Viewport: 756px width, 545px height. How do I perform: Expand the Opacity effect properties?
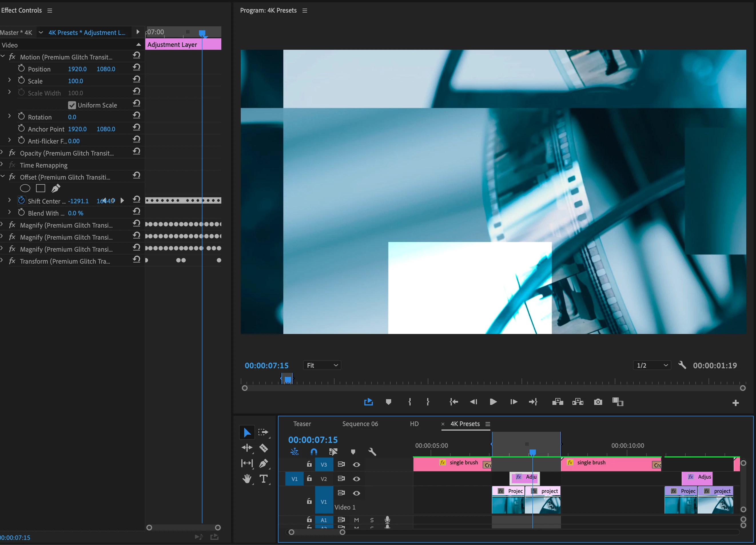point(2,153)
